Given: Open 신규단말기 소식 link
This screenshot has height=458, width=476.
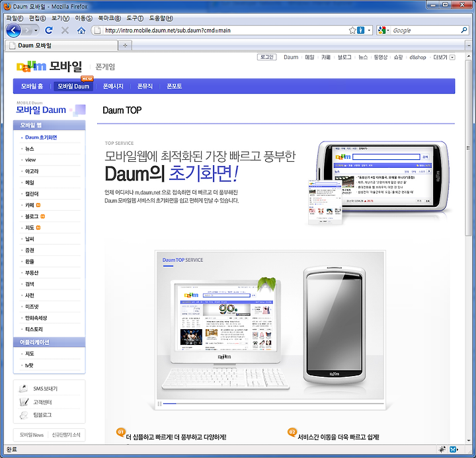Looking at the screenshot, I should (x=66, y=435).
